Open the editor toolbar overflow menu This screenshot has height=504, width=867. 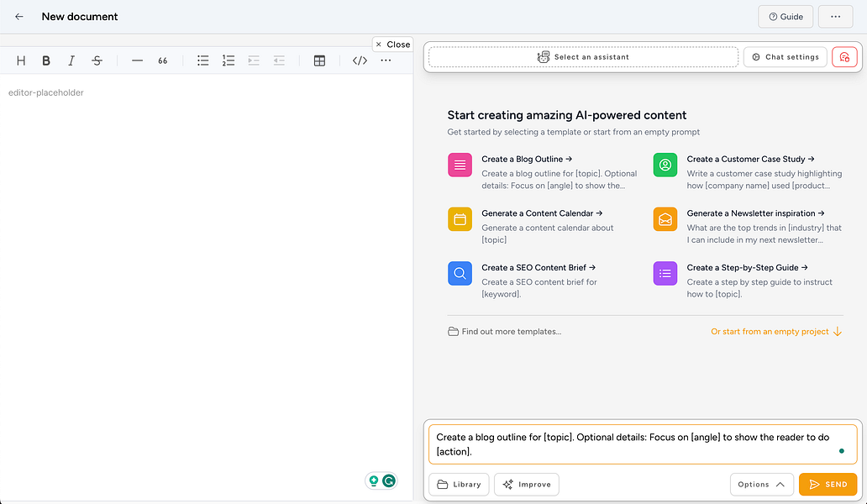[x=386, y=60]
